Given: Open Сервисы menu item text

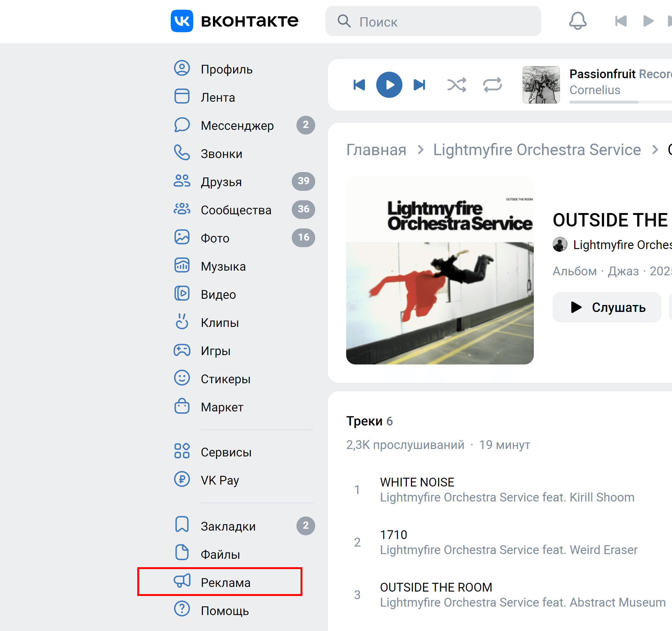Looking at the screenshot, I should [x=226, y=452].
